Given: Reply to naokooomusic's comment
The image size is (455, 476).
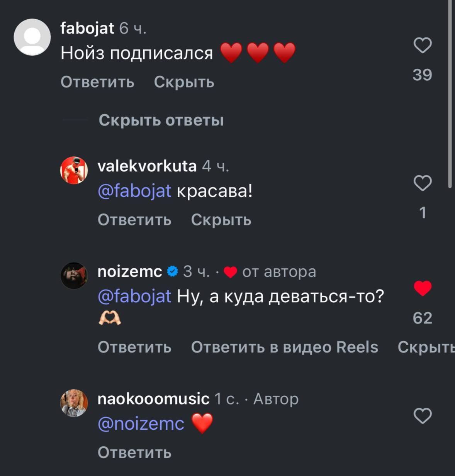Looking at the screenshot, I should [x=134, y=452].
